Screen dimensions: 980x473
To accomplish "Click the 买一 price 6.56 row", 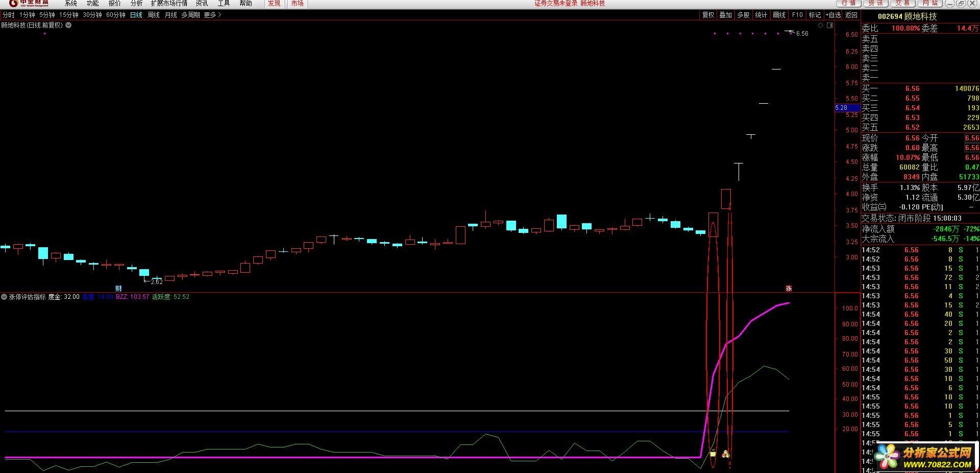I will [x=920, y=88].
